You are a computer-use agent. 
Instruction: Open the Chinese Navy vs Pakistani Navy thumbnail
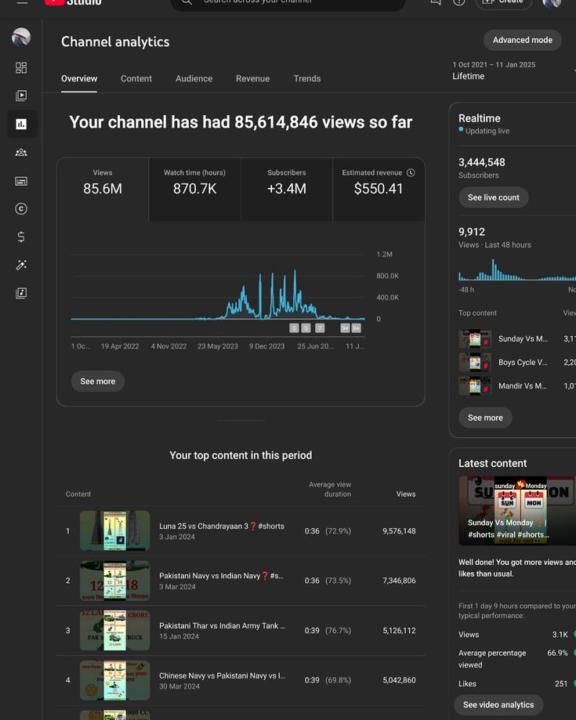tap(115, 680)
